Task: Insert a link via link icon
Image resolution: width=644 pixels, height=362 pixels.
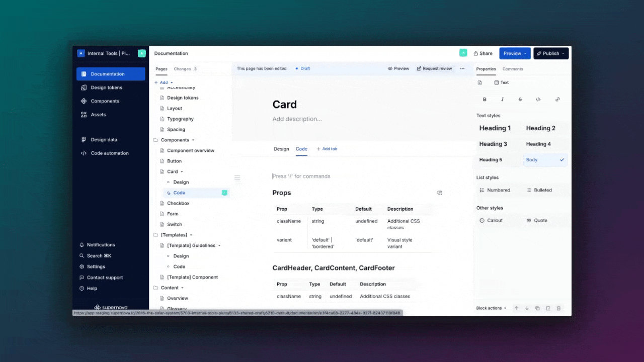Action: click(557, 100)
